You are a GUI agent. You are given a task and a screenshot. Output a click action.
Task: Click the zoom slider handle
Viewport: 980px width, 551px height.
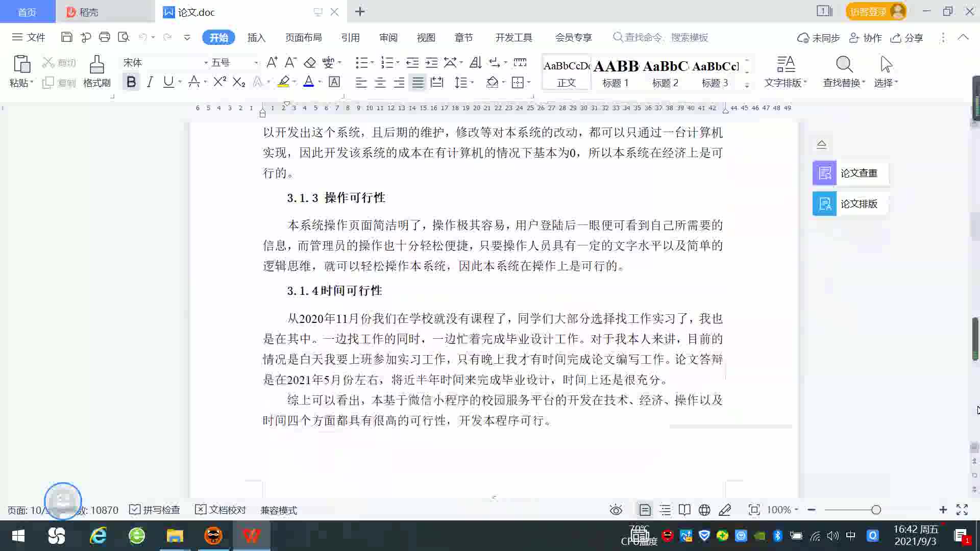(x=876, y=510)
